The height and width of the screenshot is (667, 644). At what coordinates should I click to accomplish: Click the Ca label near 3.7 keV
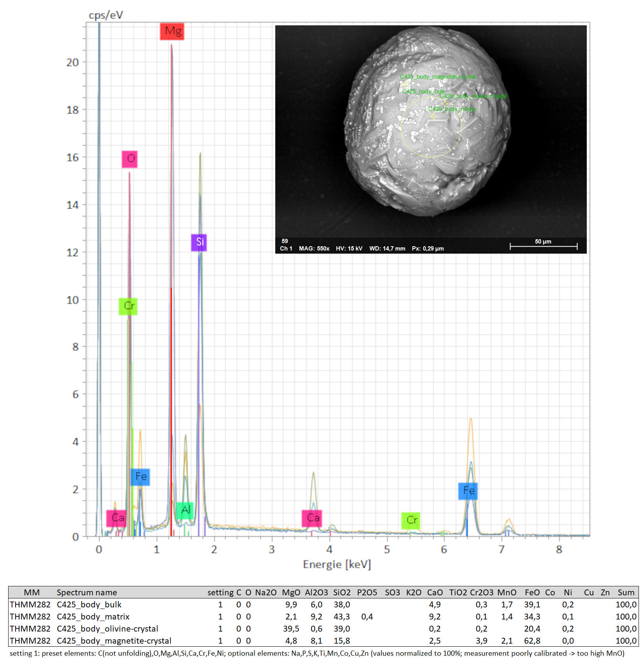click(x=312, y=518)
